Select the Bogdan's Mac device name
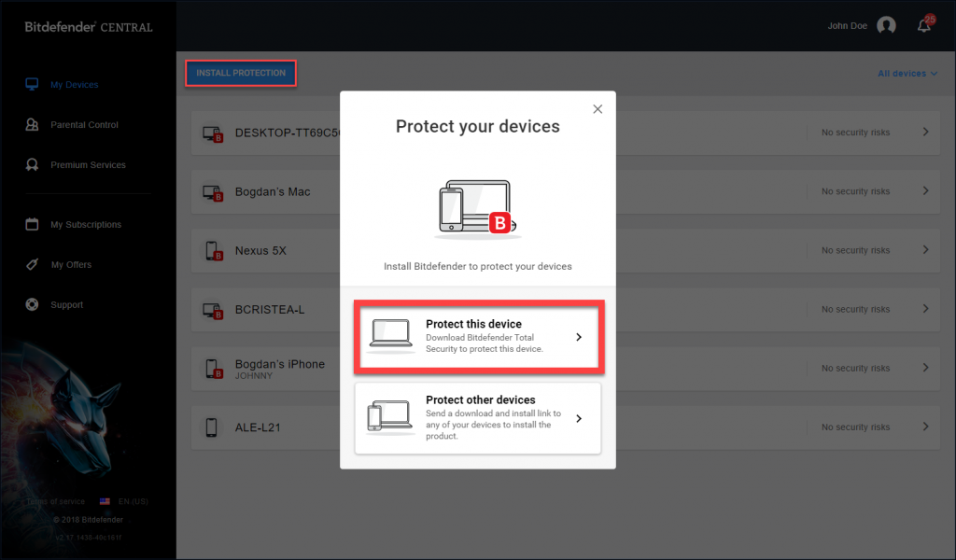Screen dimensions: 956x560 pyautogui.click(x=273, y=191)
